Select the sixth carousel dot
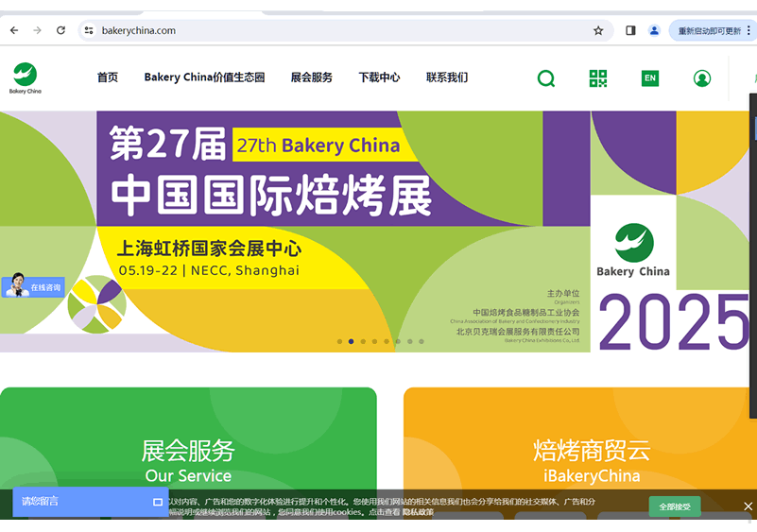The image size is (757, 532). tap(398, 341)
